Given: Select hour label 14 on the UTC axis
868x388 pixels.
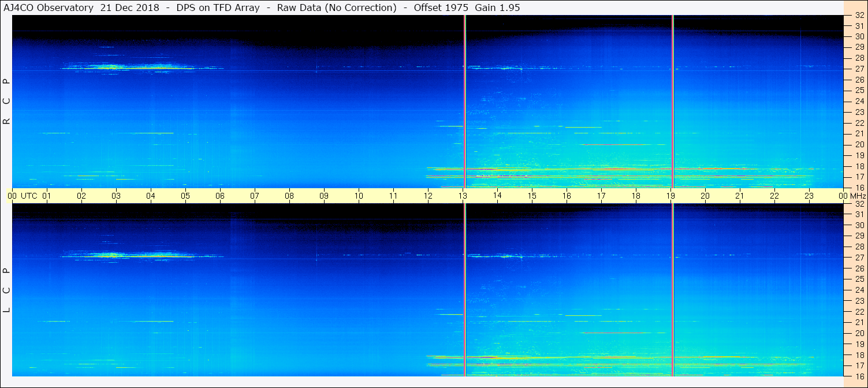Looking at the screenshot, I should (497, 196).
